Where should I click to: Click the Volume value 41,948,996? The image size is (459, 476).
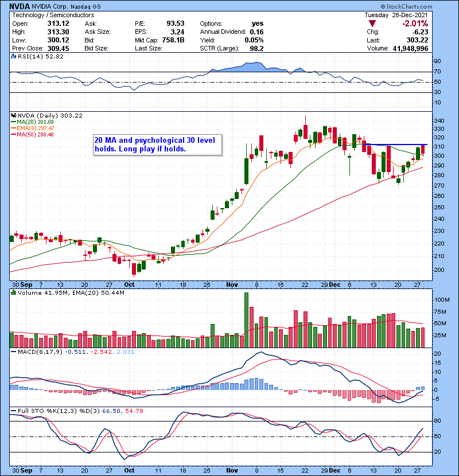click(x=410, y=49)
